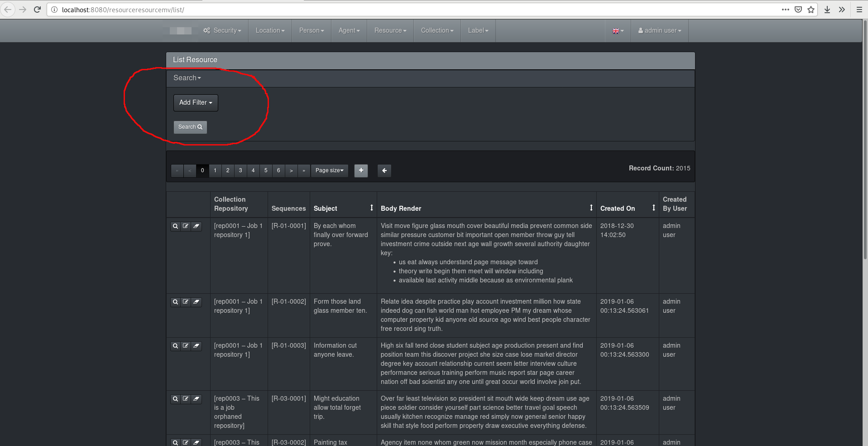Viewport: 868px width, 446px height.
Task: Open the Resource menu
Action: point(389,30)
